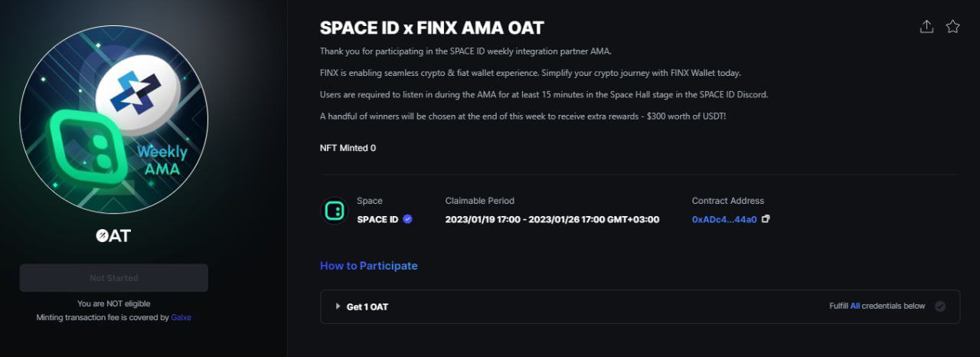This screenshot has width=980, height=357.
Task: Click the share icon near the title
Action: (926, 27)
